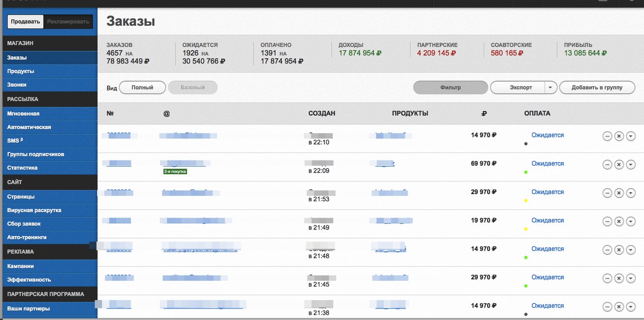
Task: Click the ellipsis icon on the 21:48 order
Action: (x=607, y=250)
